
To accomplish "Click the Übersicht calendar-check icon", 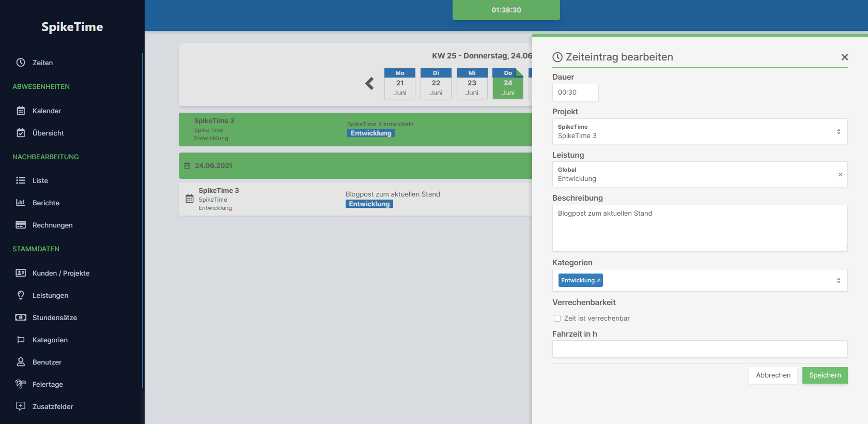I will pos(21,133).
